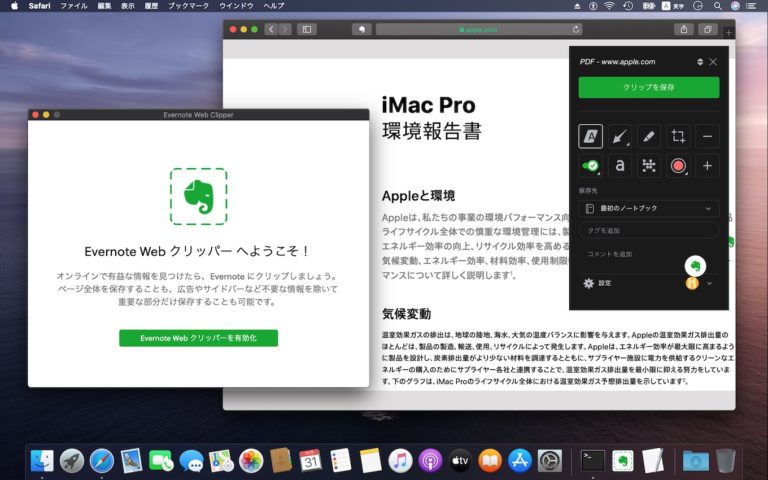Select the highlighter tool in clipper panel
Image resolution: width=768 pixels, height=480 pixels.
[590, 136]
